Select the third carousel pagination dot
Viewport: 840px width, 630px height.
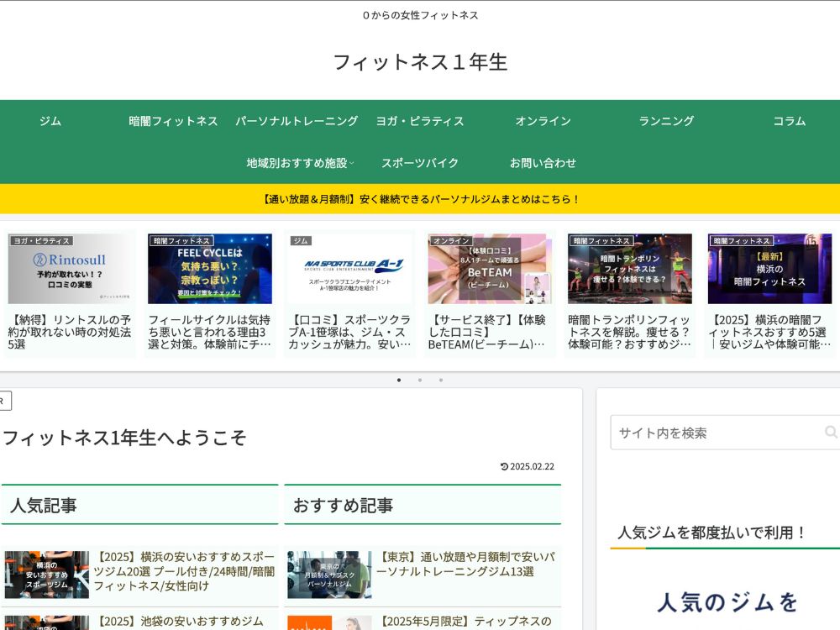[441, 381]
